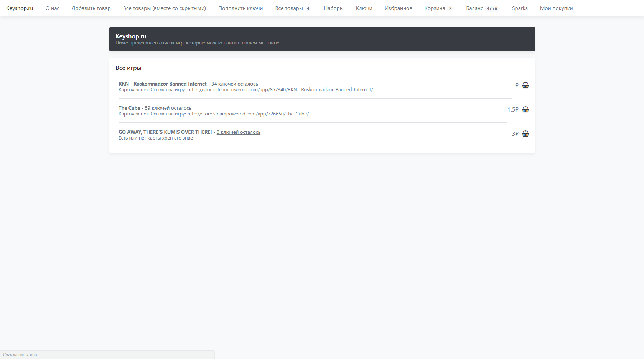View 'Избранное' favorites page
Screen dimensions: 644x359
(x=398, y=8)
